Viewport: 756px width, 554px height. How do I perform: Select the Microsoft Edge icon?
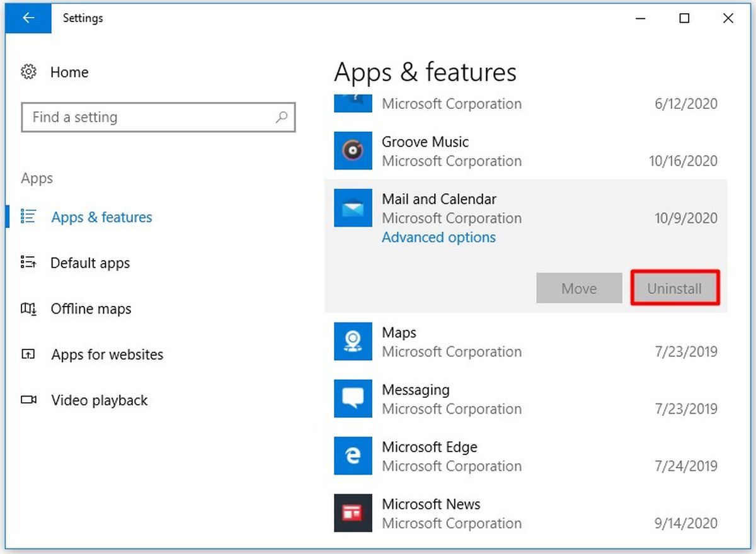[x=353, y=455]
